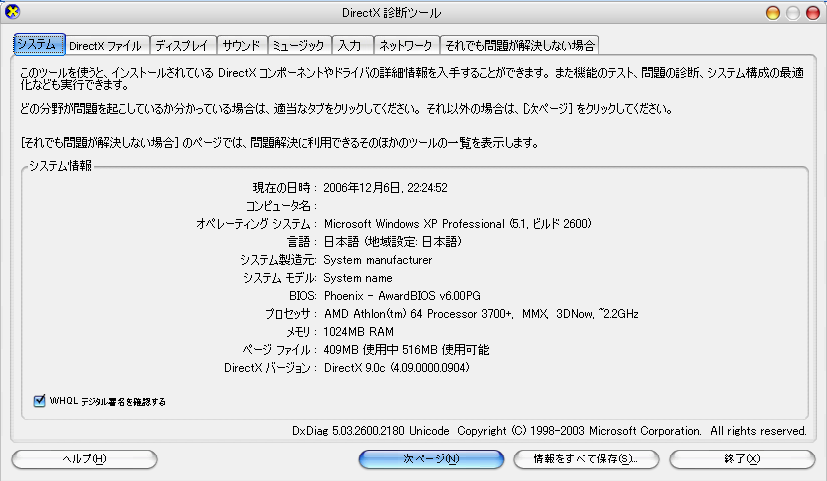
Task: Select the 入力 tab
Action: coord(352,46)
